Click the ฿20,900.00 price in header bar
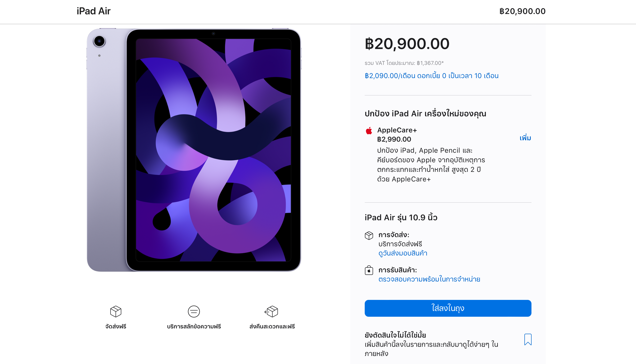This screenshot has width=636, height=364. click(x=522, y=11)
